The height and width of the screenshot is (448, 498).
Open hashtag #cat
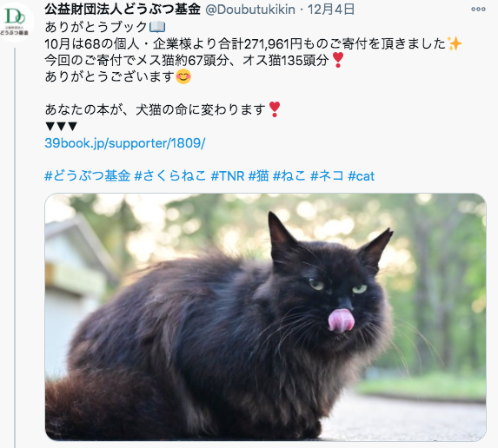pyautogui.click(x=362, y=176)
